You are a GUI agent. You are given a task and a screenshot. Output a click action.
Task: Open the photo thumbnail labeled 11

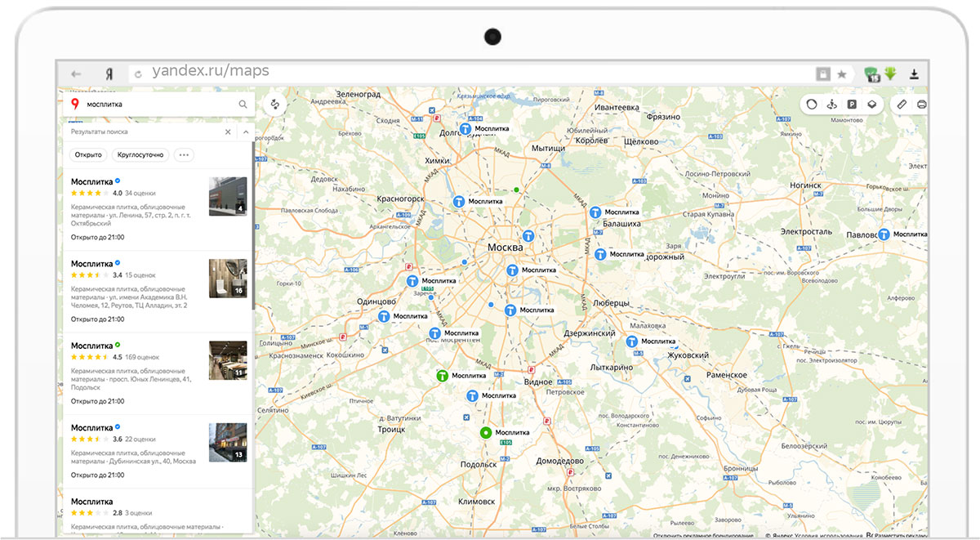[x=228, y=360]
